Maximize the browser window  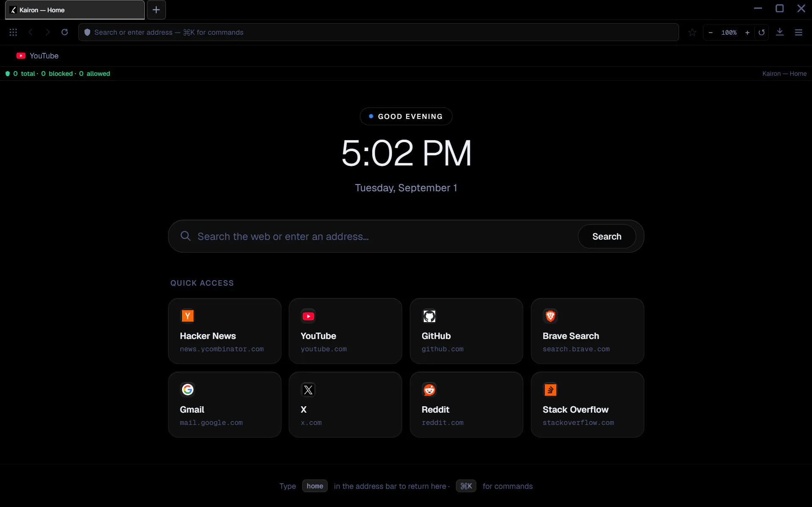click(x=779, y=8)
